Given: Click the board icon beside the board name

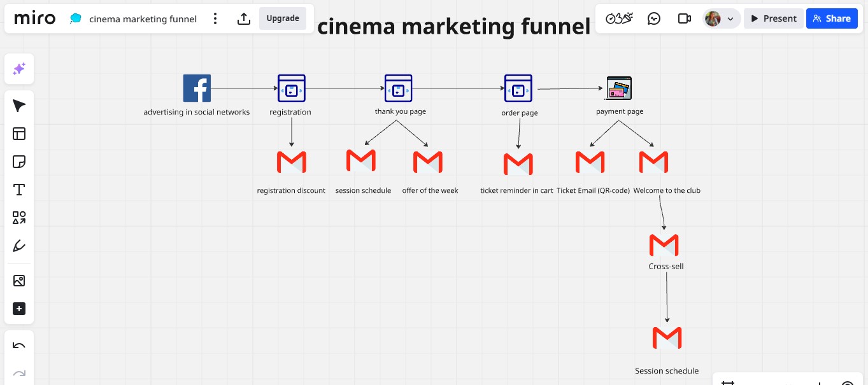Looking at the screenshot, I should click(x=76, y=18).
